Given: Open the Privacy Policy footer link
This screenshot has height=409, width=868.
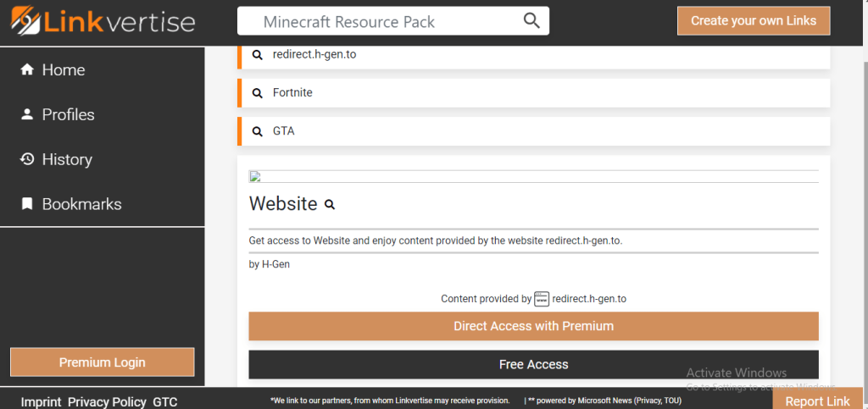Looking at the screenshot, I should click(x=107, y=402).
